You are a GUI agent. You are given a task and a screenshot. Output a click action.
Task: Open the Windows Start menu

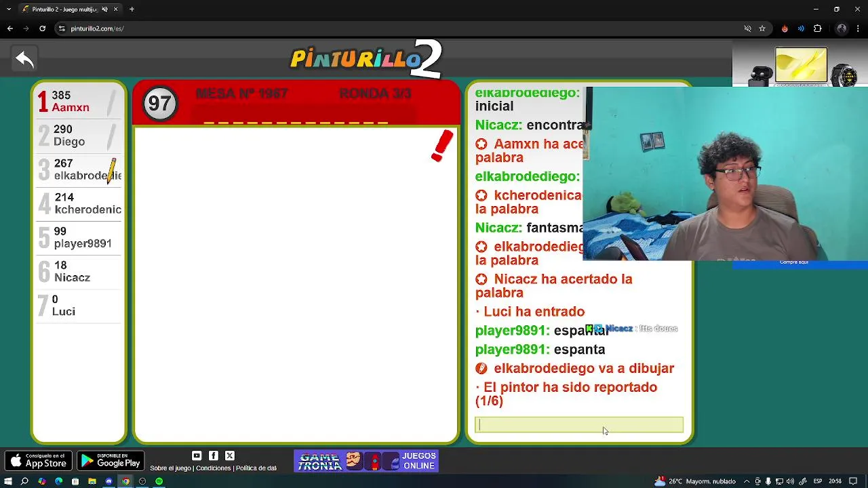(8, 481)
